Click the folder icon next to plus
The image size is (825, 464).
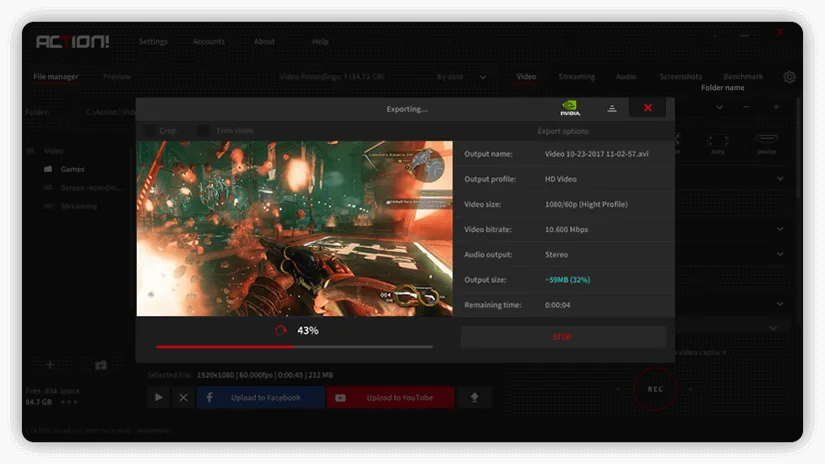tap(101, 365)
